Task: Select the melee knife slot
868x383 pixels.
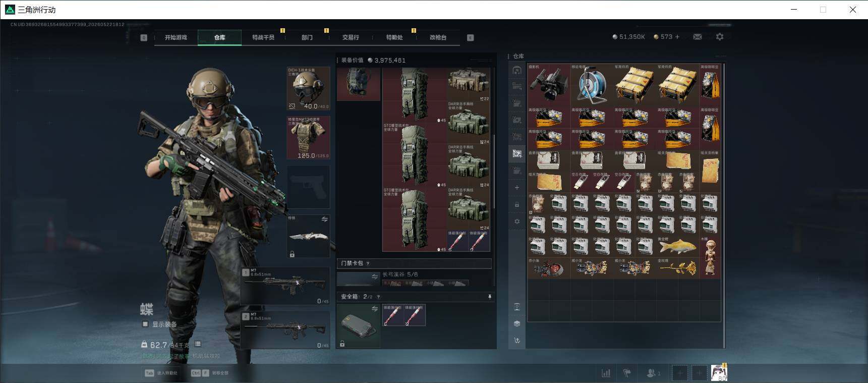Action: coord(308,236)
